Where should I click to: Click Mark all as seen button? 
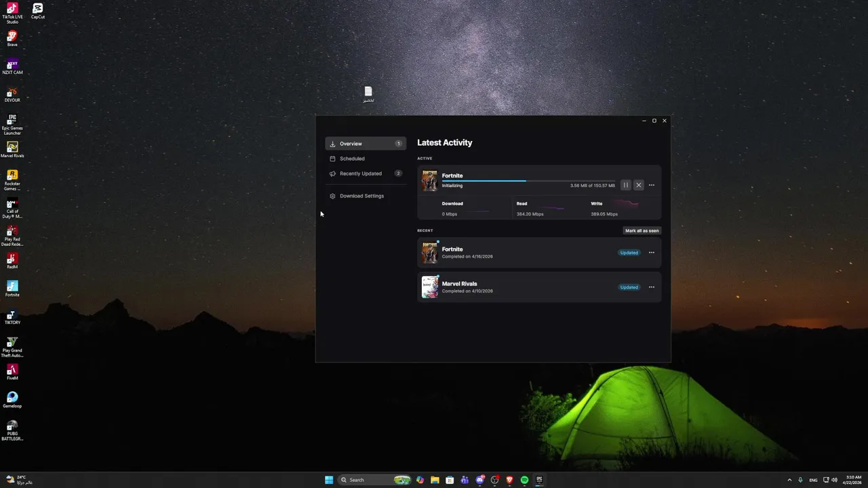click(642, 230)
